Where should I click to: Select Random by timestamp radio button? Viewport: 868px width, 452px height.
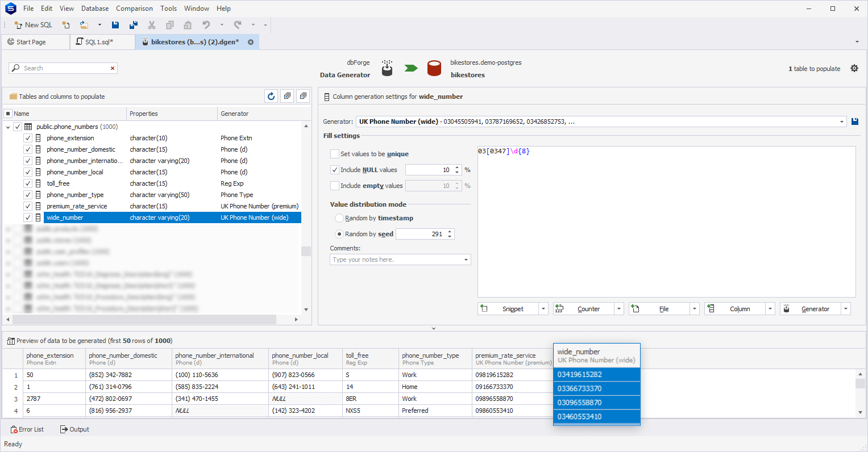339,218
